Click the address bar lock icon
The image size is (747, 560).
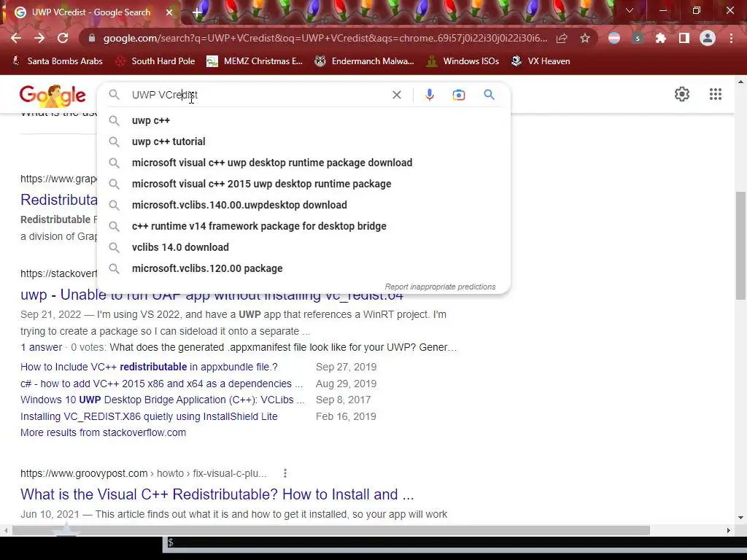tap(91, 38)
